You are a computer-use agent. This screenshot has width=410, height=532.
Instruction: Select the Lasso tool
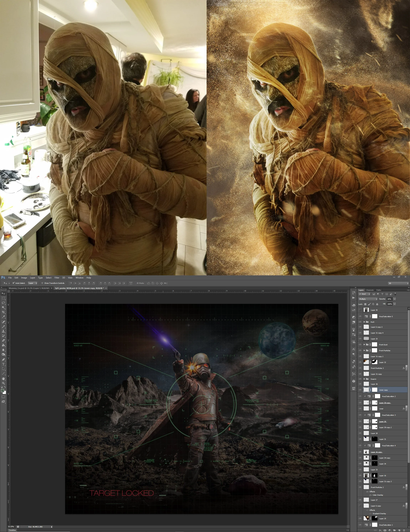(x=3, y=302)
